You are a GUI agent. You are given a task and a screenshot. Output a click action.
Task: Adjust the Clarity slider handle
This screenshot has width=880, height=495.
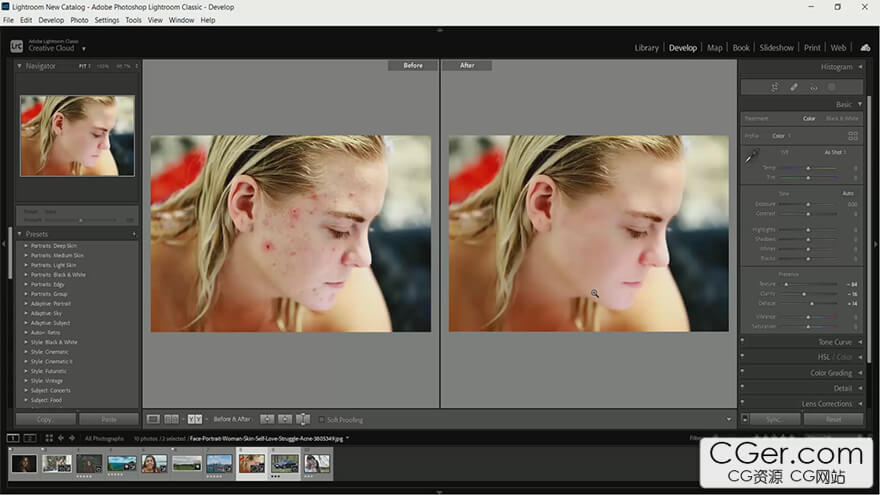[x=804, y=294]
